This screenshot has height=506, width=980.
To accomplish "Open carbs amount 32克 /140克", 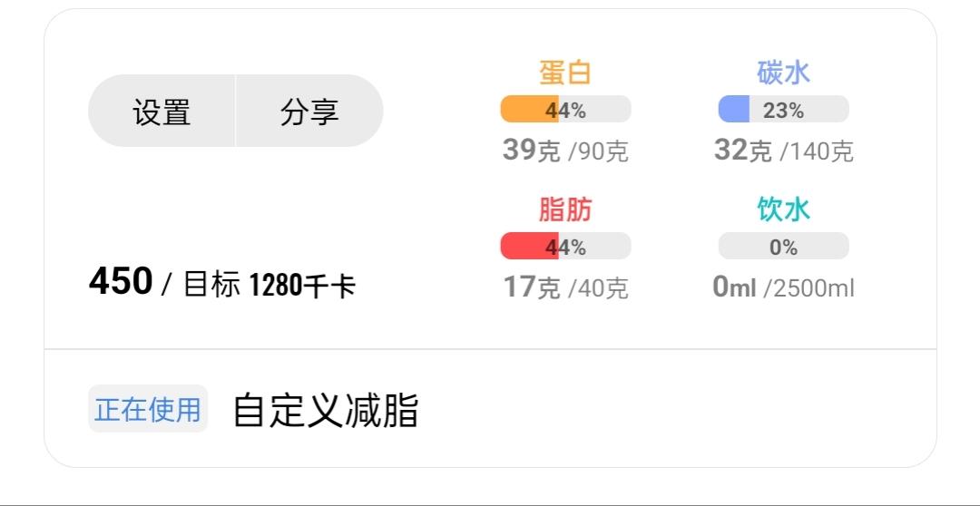I will coord(783,151).
